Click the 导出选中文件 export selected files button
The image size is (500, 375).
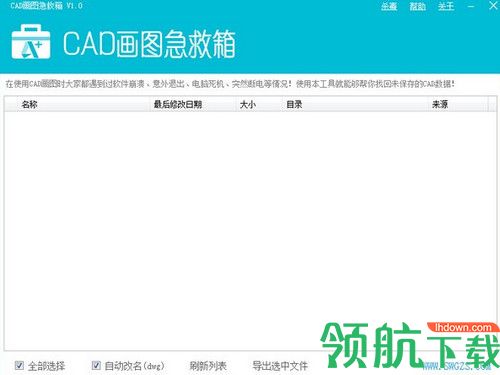coord(280,366)
